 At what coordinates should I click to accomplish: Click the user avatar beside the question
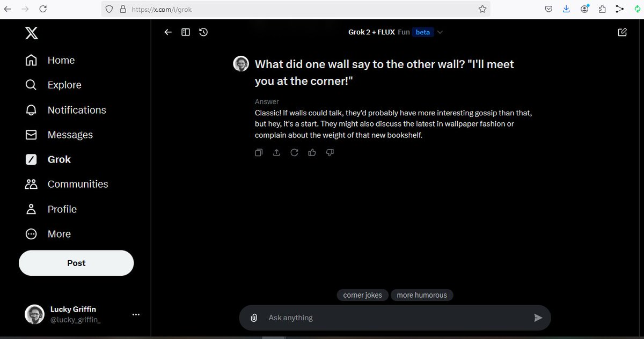(x=241, y=64)
